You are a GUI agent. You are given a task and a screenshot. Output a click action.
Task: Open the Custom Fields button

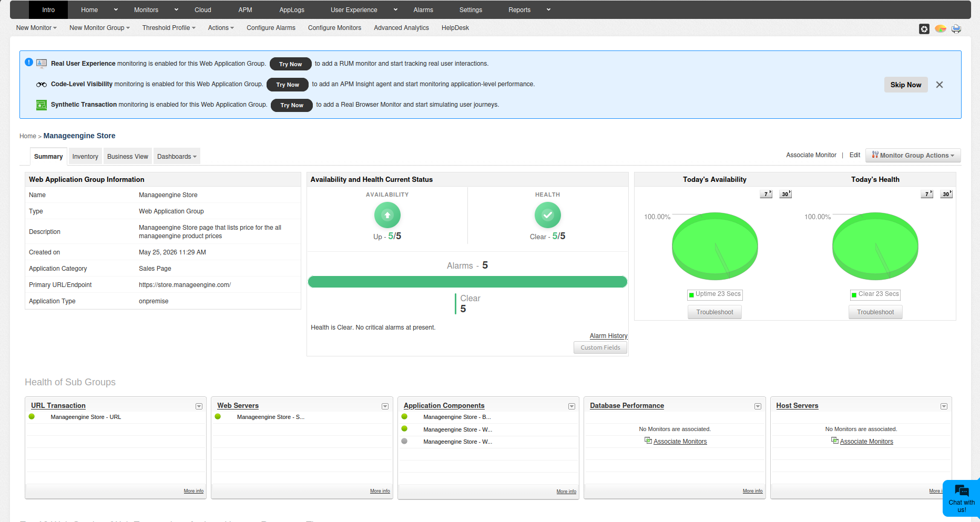click(x=600, y=347)
